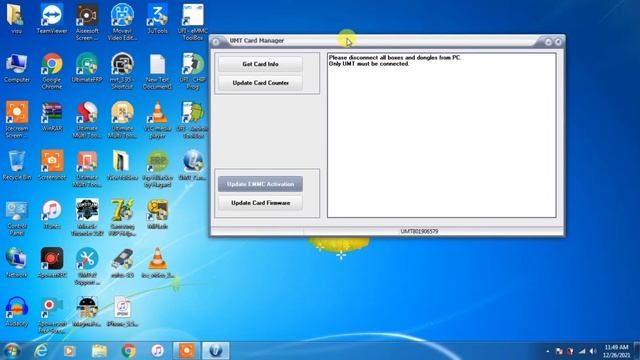Screen dimensions: 640x360
Task: Open the Network desktop icon
Action: coord(17,263)
